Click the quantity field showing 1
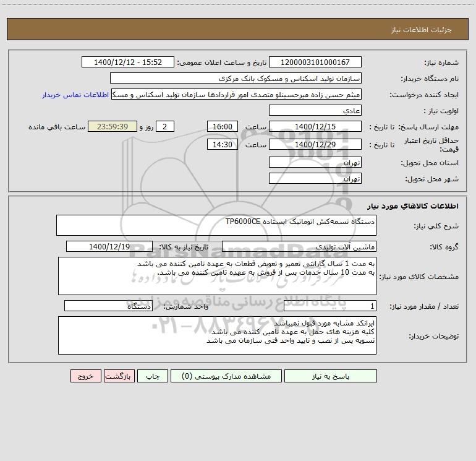The image size is (476, 461). coord(330,306)
